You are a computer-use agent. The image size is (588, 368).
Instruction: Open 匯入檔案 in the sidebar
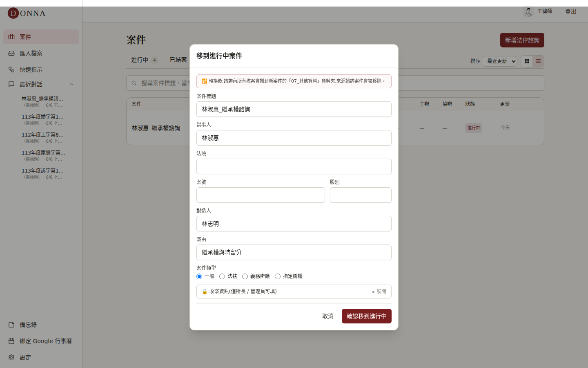(41, 53)
